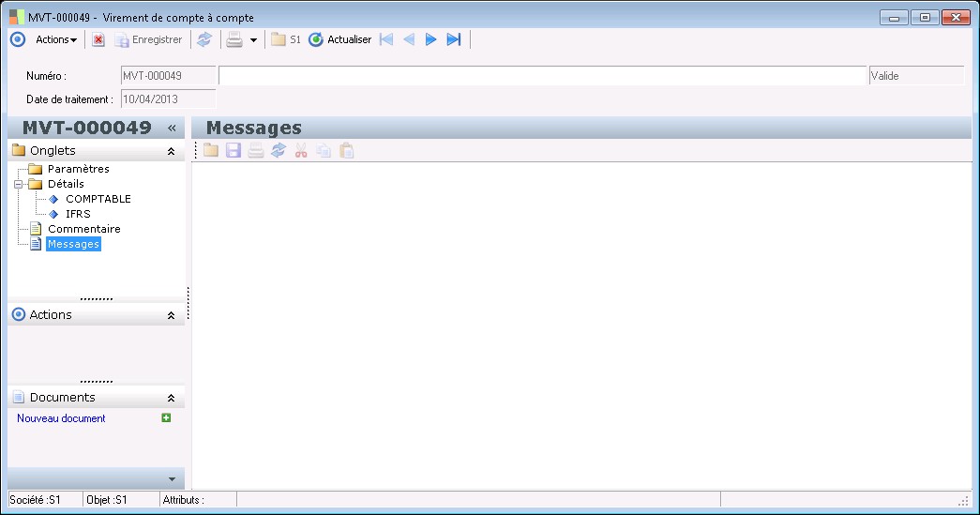Click the Enregistrer save button

pyautogui.click(x=148, y=39)
